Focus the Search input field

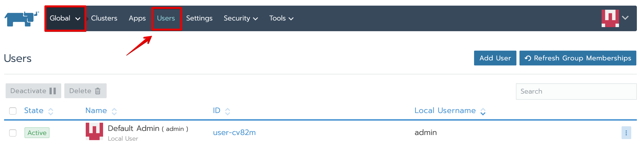[x=576, y=91]
